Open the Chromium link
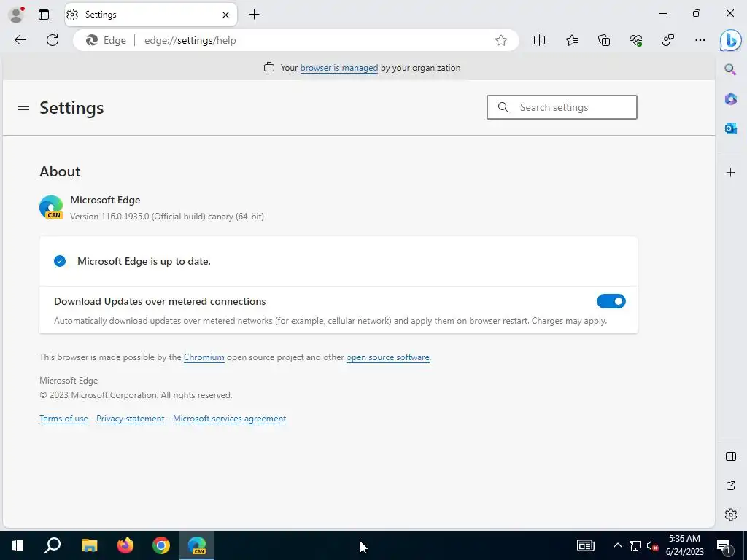This screenshot has height=560, width=747. (x=204, y=357)
